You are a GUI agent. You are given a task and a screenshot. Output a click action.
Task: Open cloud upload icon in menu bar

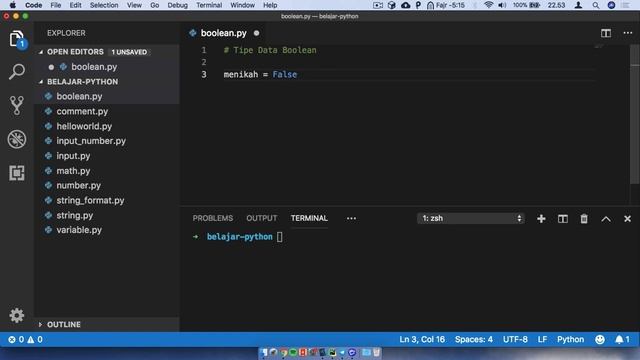pyautogui.click(x=405, y=5)
